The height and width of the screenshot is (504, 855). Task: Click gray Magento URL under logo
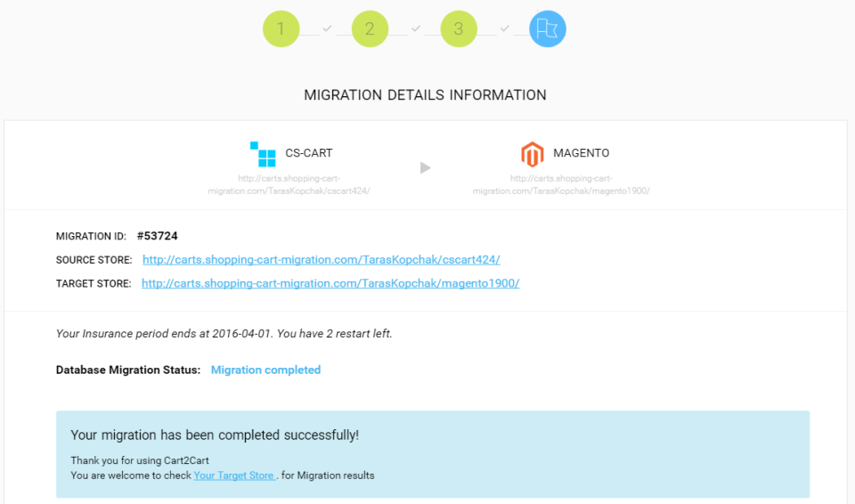[x=561, y=184]
